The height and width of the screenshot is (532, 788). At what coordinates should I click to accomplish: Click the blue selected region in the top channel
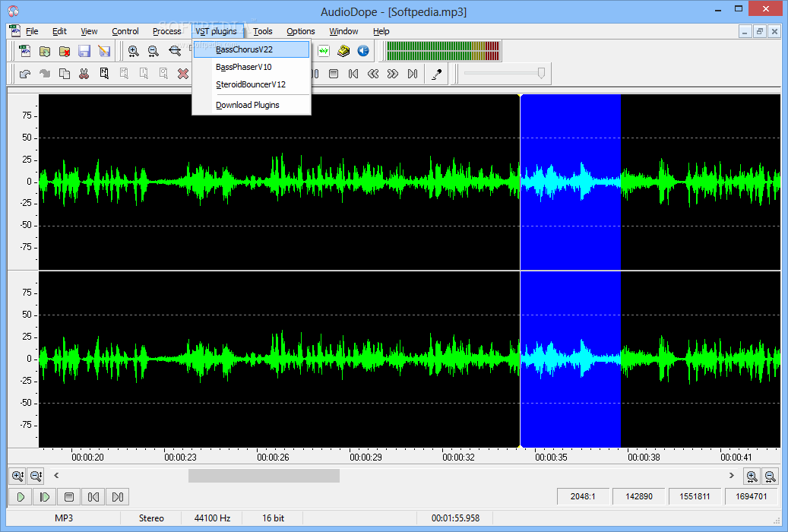(571, 182)
